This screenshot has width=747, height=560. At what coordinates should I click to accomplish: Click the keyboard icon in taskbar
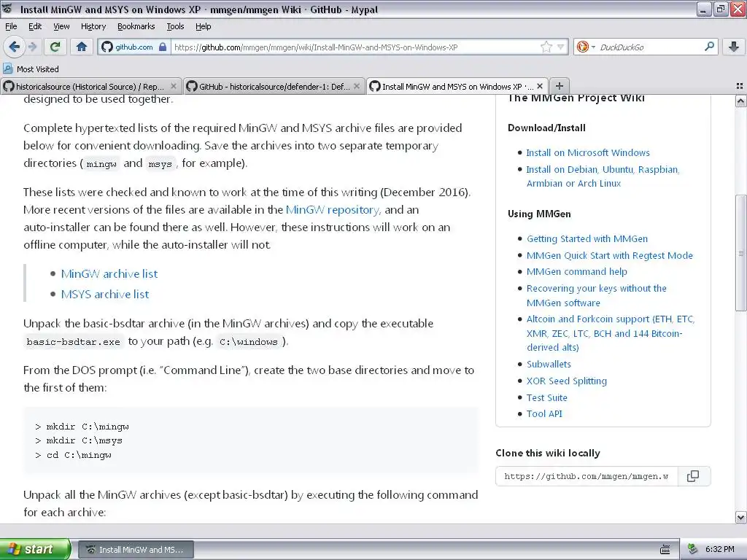click(x=665, y=550)
